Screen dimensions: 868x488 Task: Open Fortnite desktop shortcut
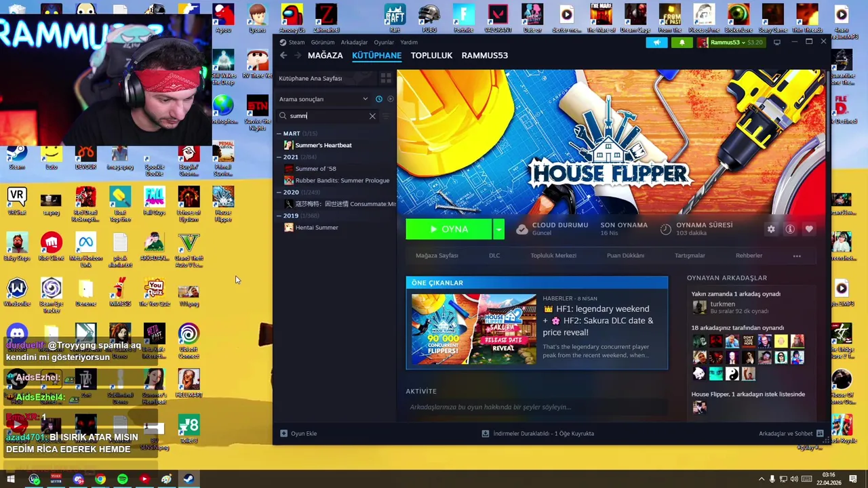point(463,18)
